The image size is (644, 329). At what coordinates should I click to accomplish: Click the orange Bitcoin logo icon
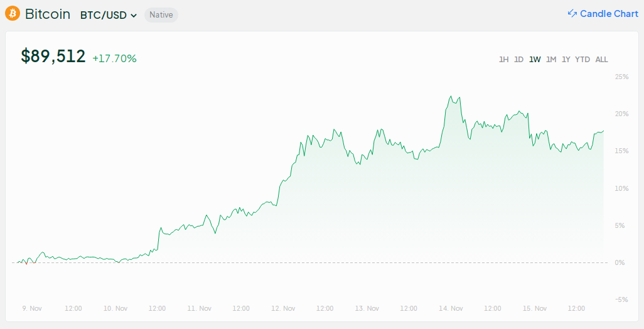13,14
